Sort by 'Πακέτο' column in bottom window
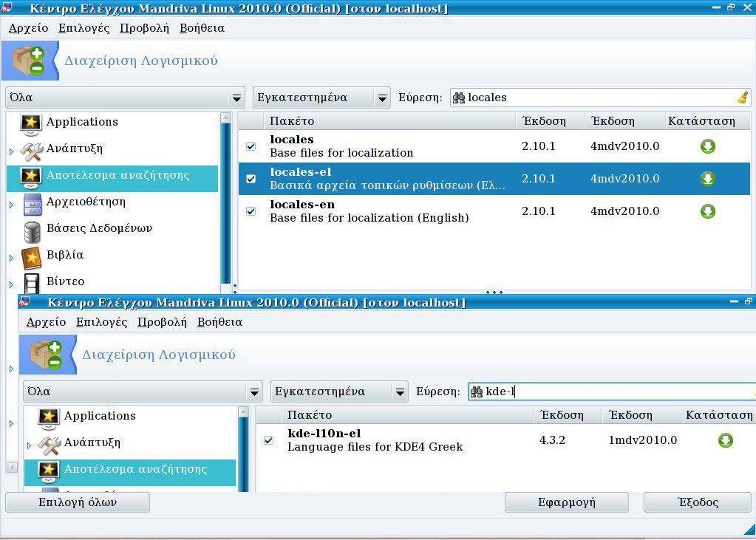Viewport: 756px width, 540px height. click(407, 415)
